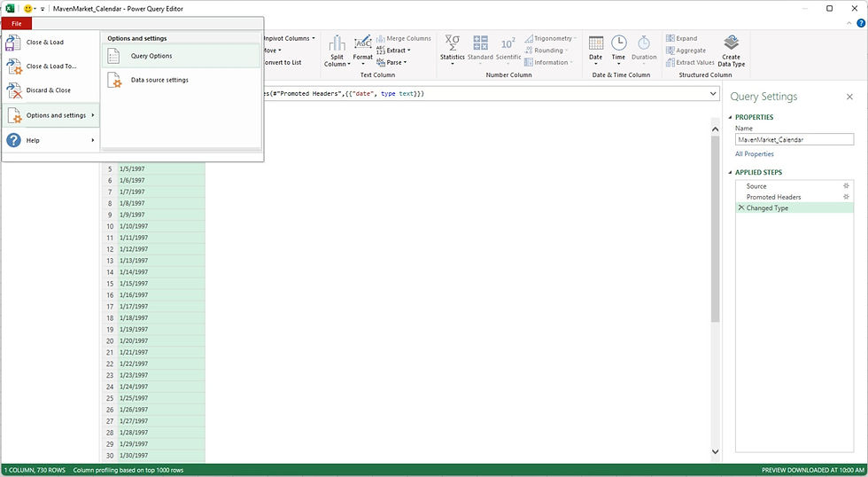Click row number 12 header
Image resolution: width=868 pixels, height=477 pixels.
pos(110,249)
